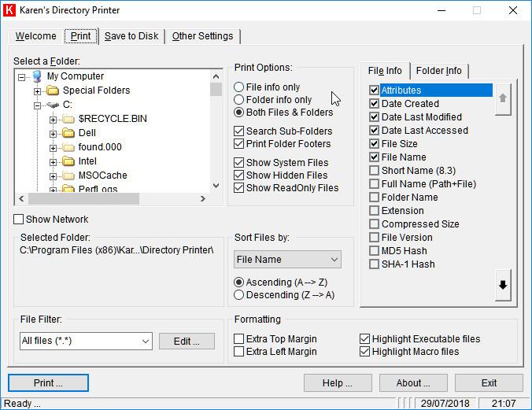
Task: Click folder tree horizontal scrollbar thumb
Action: pos(83,198)
